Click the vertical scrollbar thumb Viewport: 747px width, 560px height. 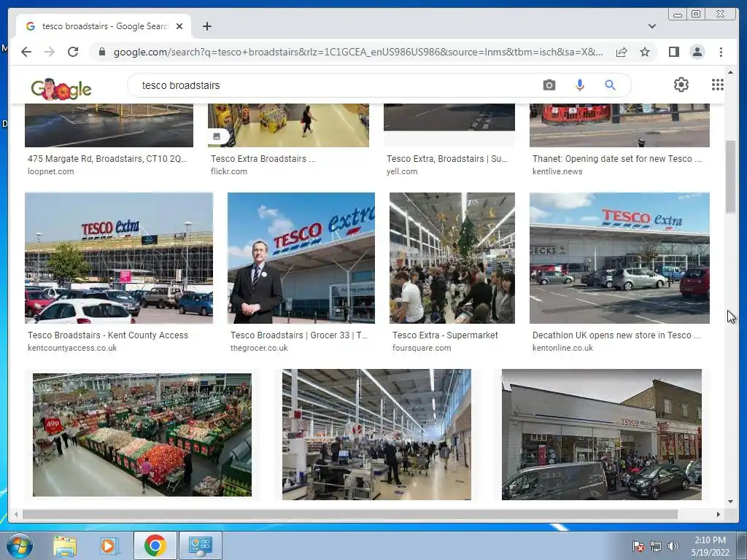click(730, 177)
